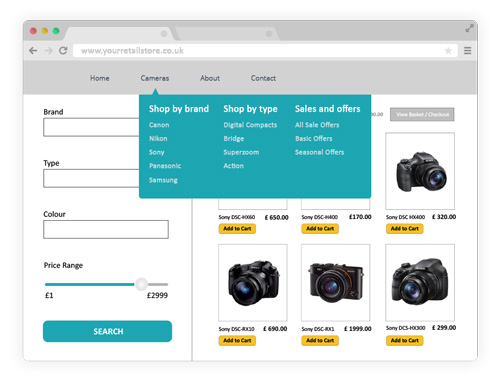Click the browser forward arrow
The height and width of the screenshot is (384, 500).
49,51
